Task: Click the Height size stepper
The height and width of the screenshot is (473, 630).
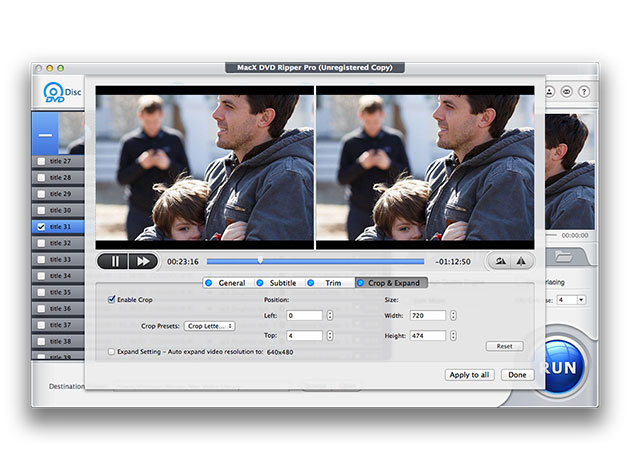Action: pos(453,335)
